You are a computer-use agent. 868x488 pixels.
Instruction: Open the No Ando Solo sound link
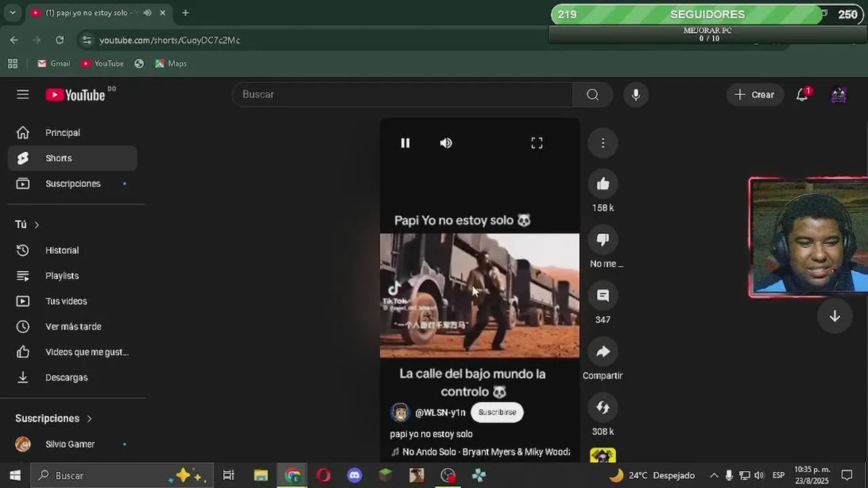tap(481, 451)
